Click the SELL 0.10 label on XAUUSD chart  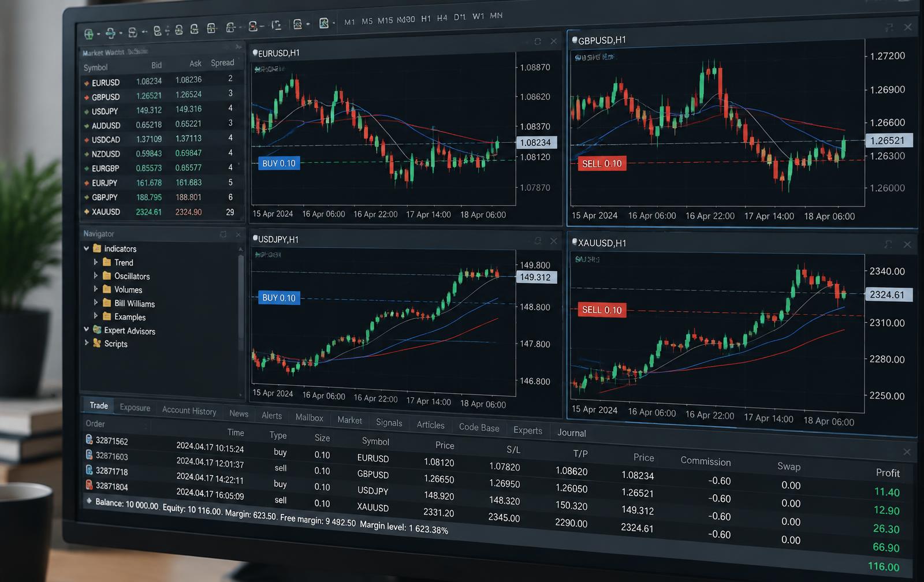click(602, 310)
